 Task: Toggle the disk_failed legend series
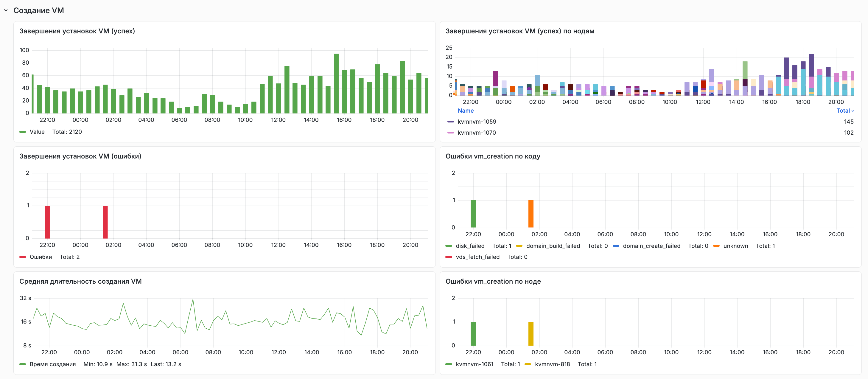(x=470, y=246)
